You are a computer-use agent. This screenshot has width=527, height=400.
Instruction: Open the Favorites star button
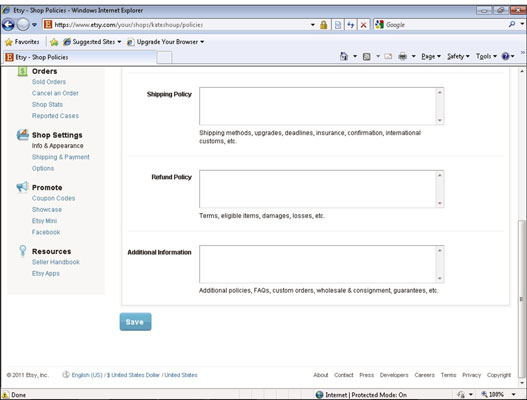pos(22,42)
